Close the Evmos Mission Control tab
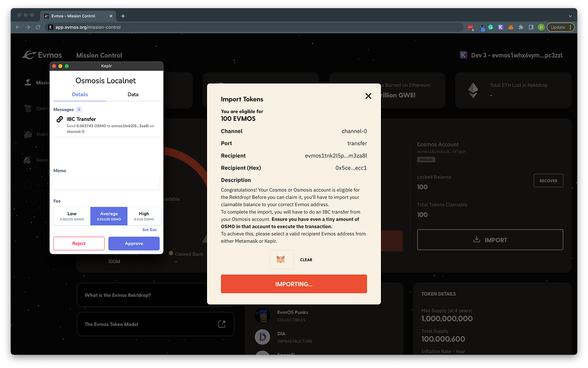Viewport: 588px width, 368px height. [111, 16]
